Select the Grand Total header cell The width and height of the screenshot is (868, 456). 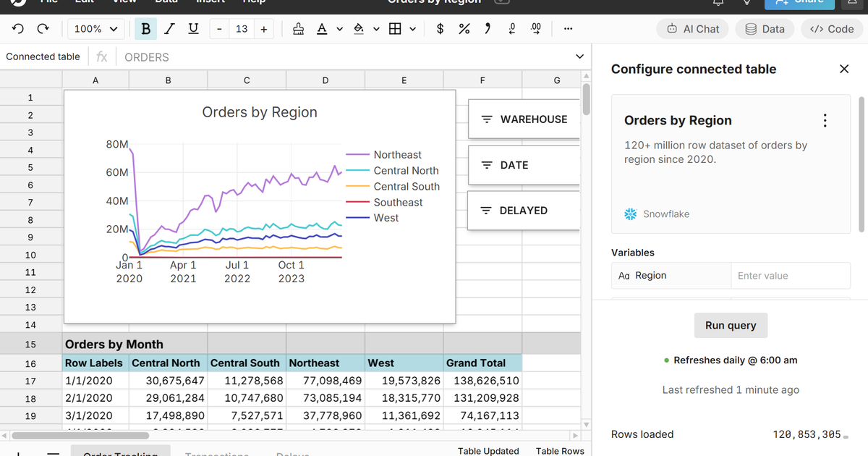(x=482, y=363)
